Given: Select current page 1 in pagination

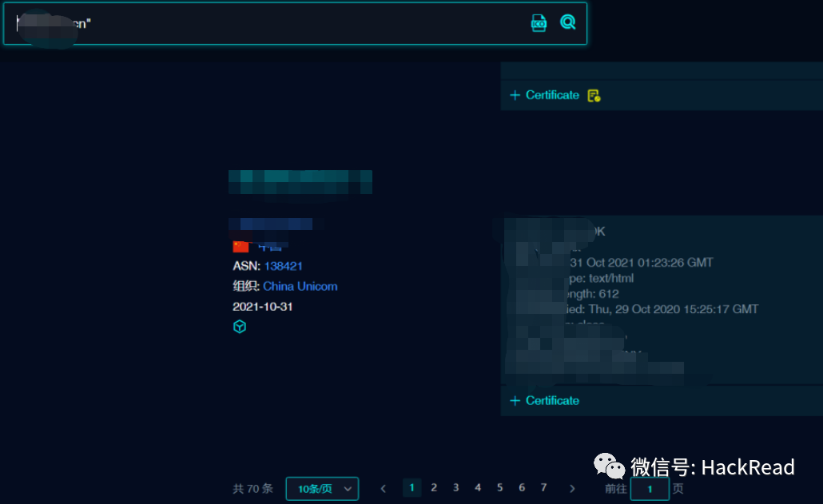Looking at the screenshot, I should click(x=411, y=487).
